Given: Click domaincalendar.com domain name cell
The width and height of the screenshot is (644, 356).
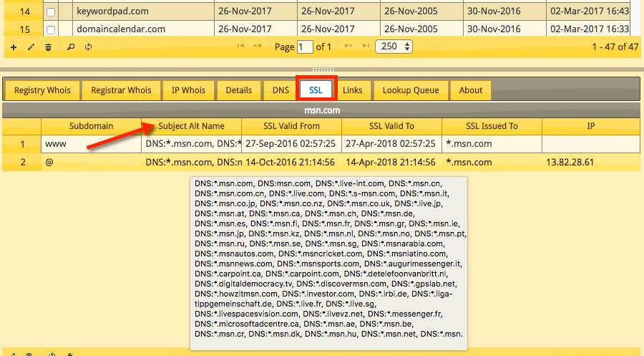Looking at the screenshot, I should click(143, 29).
